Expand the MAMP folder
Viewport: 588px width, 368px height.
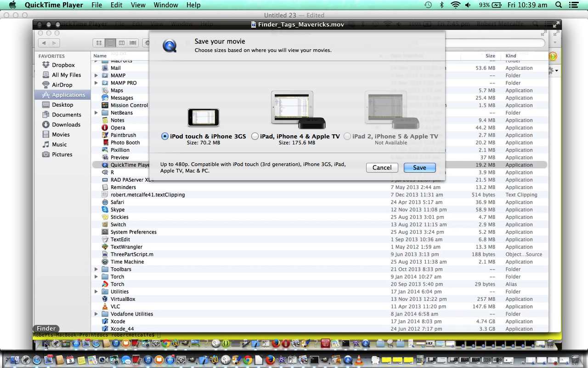[96, 75]
